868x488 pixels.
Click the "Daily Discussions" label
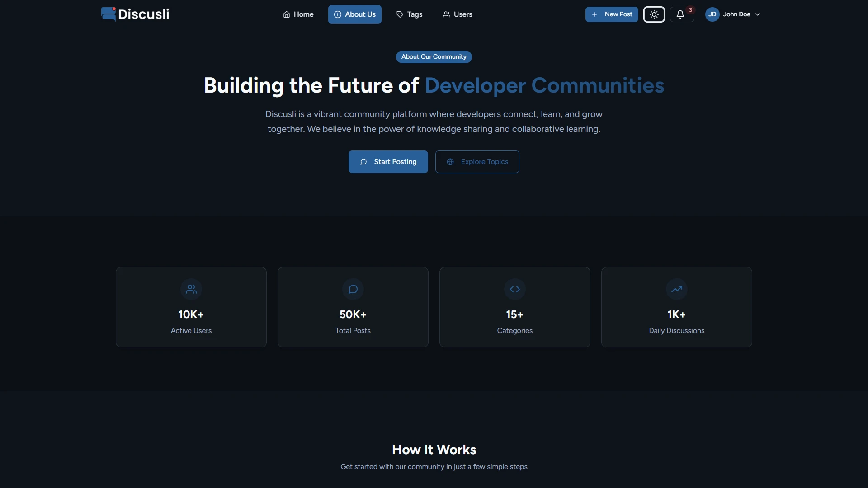point(677,331)
